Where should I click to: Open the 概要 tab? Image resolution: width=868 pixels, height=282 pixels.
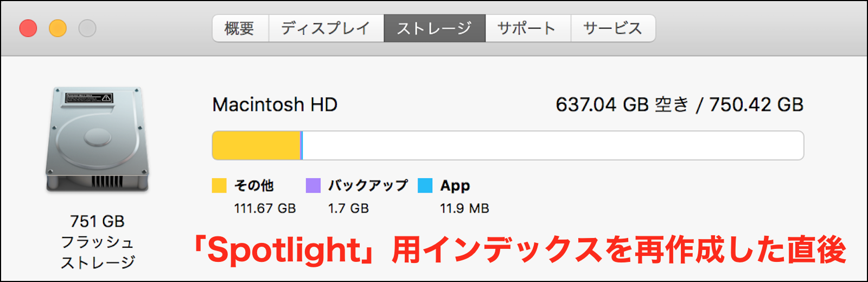[x=240, y=28]
